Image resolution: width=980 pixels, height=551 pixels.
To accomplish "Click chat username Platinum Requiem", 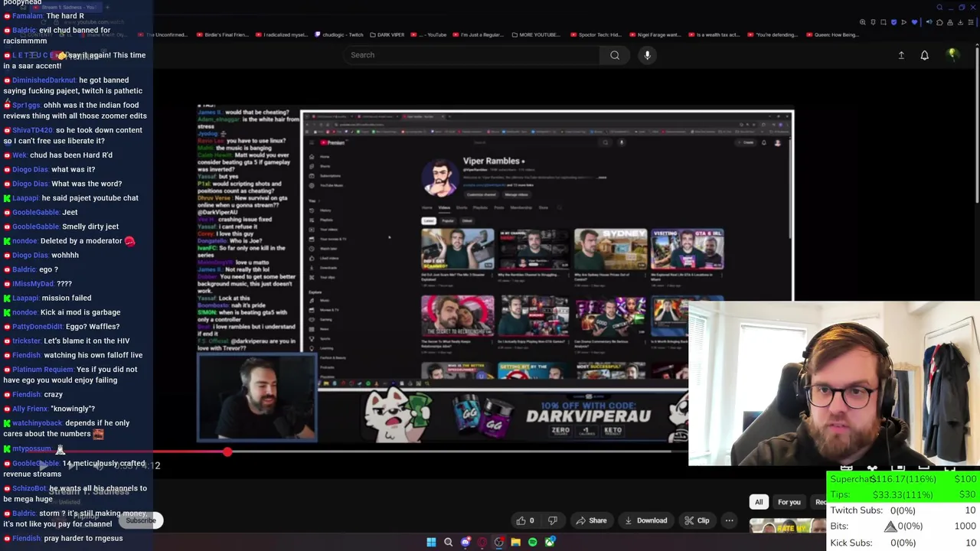I will pyautogui.click(x=43, y=370).
